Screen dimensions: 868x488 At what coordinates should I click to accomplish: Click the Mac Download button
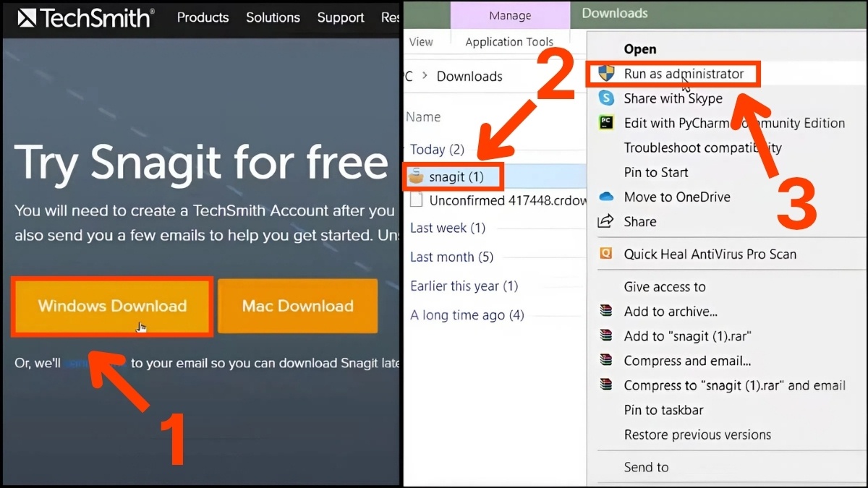298,306
